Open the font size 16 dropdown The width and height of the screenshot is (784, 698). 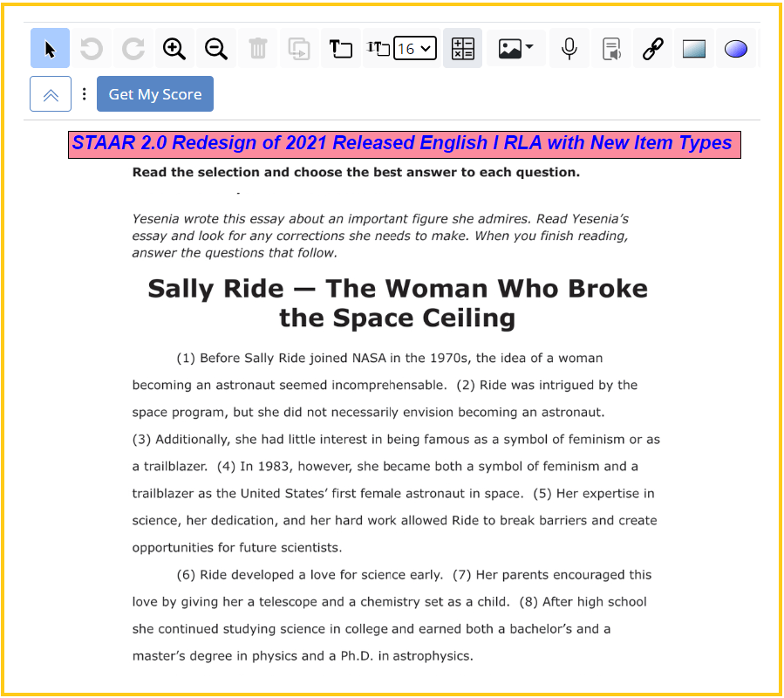415,49
